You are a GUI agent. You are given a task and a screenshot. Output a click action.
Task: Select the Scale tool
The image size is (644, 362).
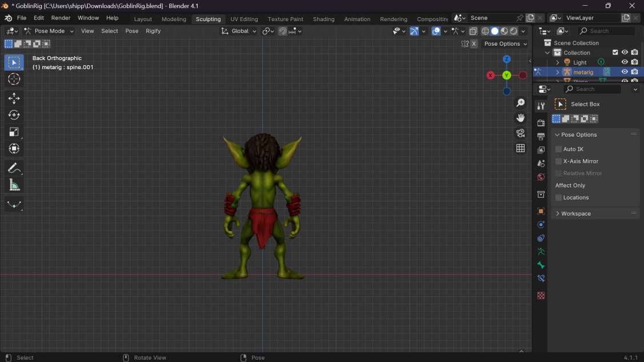click(x=14, y=132)
